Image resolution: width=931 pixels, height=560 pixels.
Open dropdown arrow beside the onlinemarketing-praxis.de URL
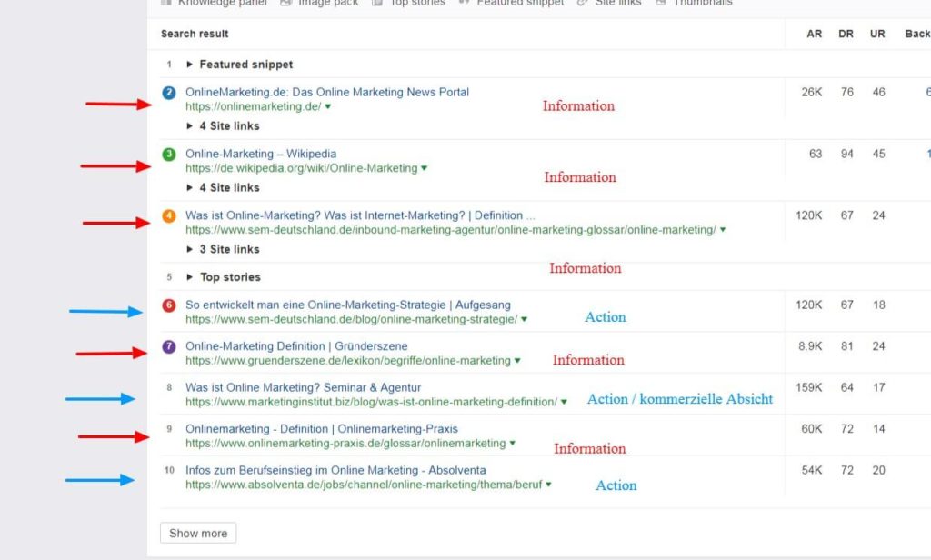coord(513,444)
